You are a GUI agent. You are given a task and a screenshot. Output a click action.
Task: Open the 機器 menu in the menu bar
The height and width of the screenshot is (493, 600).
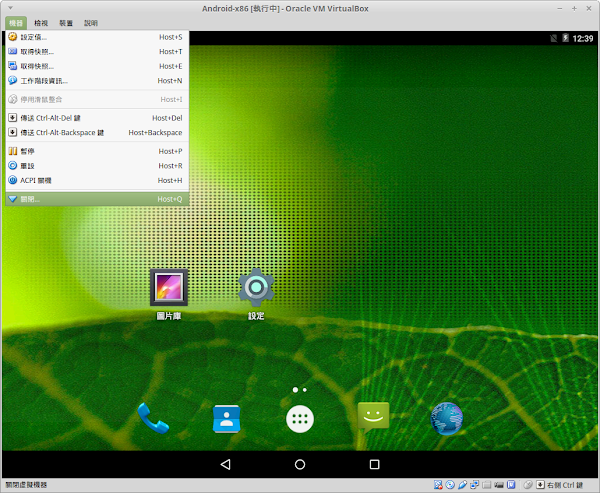[16, 23]
